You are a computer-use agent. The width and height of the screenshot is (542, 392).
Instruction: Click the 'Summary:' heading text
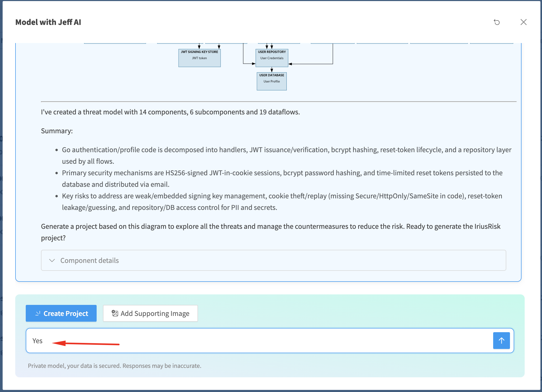tap(57, 131)
